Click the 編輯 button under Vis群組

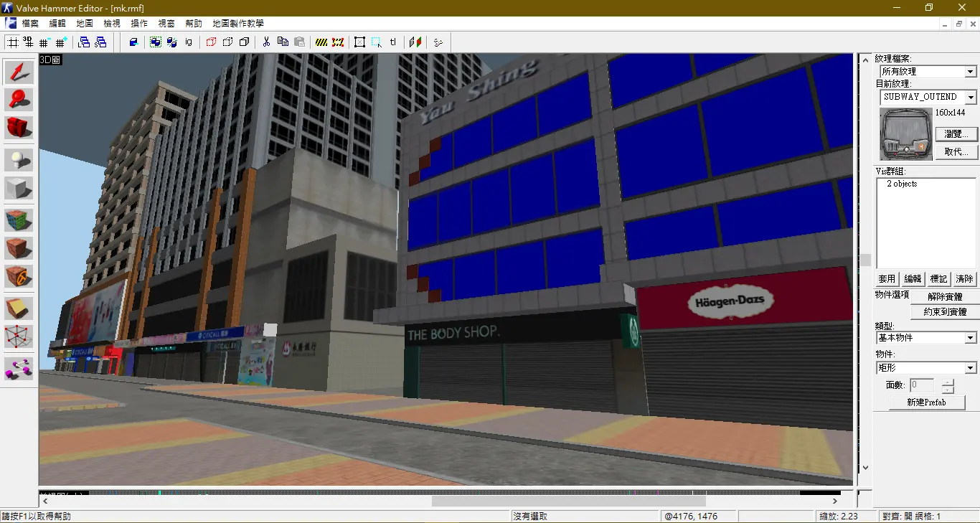coord(913,278)
